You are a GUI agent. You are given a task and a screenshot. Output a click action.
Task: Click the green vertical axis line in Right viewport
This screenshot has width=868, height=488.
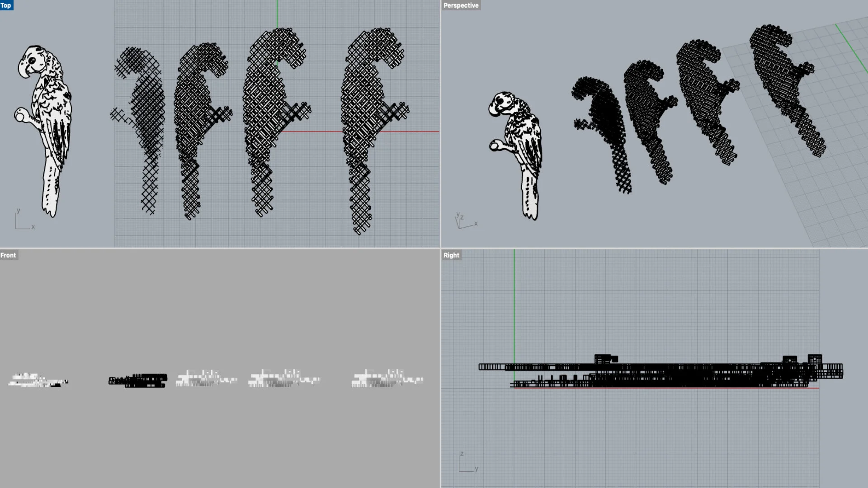(514, 307)
